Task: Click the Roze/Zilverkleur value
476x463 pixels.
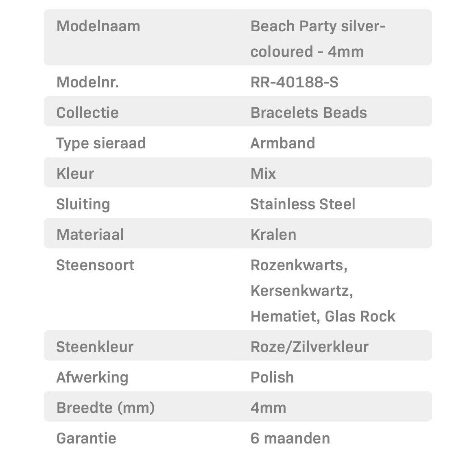Action: [310, 347]
